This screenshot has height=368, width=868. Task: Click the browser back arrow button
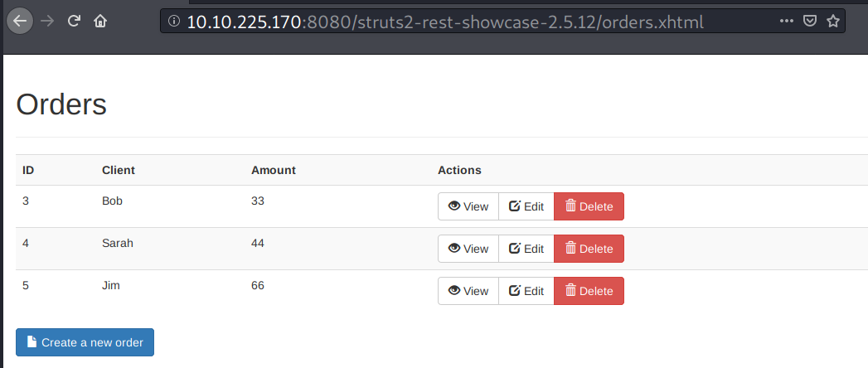pos(20,21)
